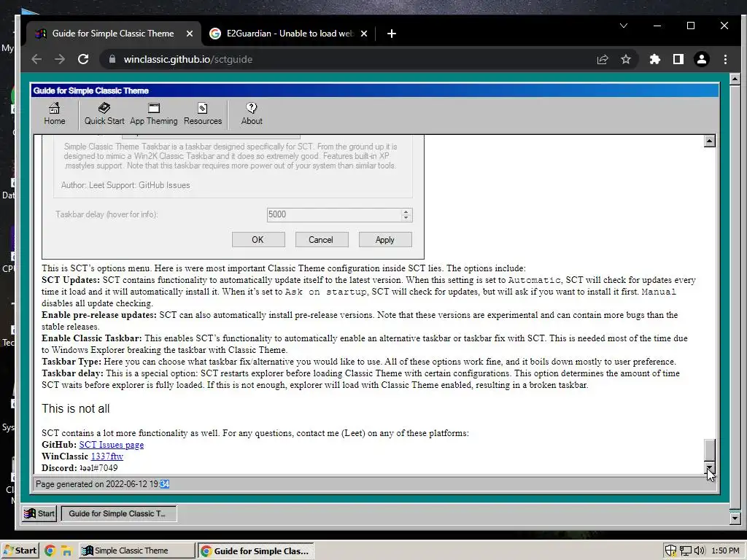The image size is (747, 560).
Task: Open Quick Start book icon
Action: pyautogui.click(x=104, y=114)
